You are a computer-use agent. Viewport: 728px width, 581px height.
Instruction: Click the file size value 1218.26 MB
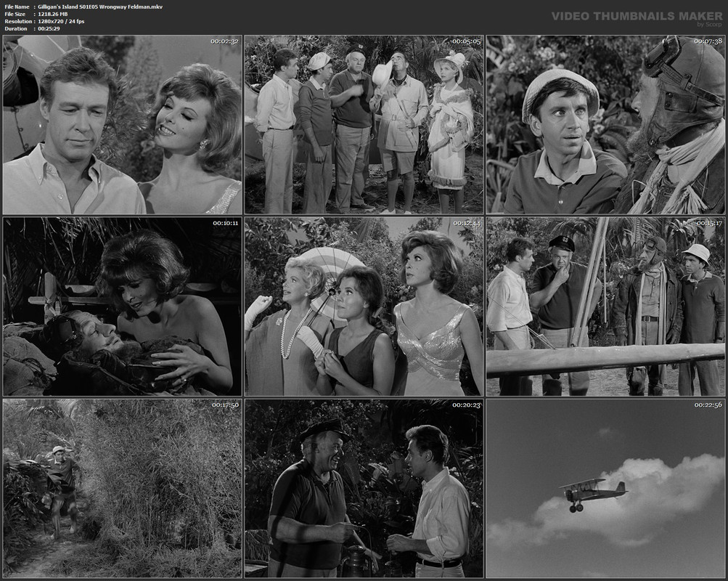[53, 14]
